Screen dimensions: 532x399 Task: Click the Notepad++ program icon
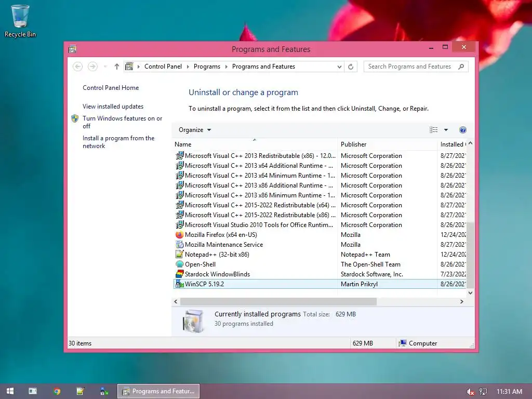tap(179, 255)
